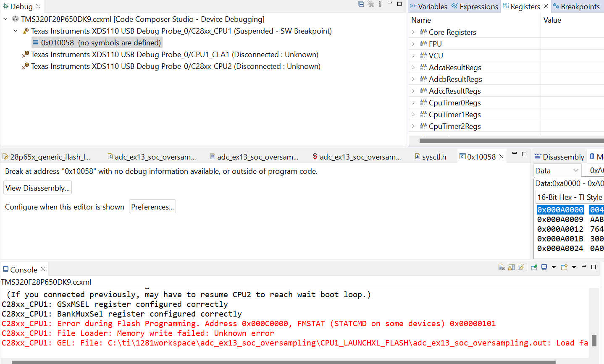
Task: Switch to the Variables tab
Action: coord(428,6)
